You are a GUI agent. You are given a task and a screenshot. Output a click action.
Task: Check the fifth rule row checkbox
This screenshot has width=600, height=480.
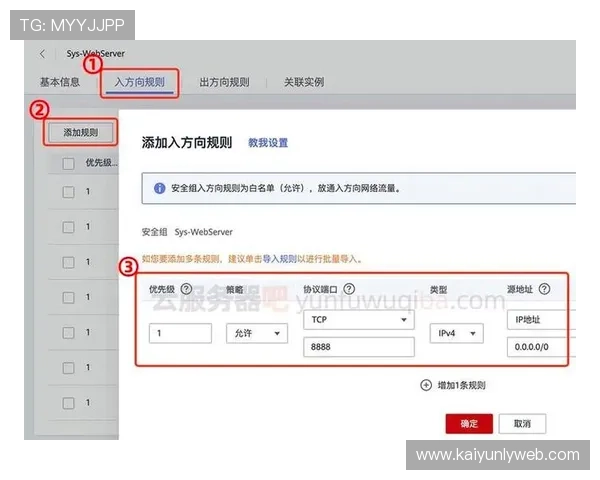68,332
